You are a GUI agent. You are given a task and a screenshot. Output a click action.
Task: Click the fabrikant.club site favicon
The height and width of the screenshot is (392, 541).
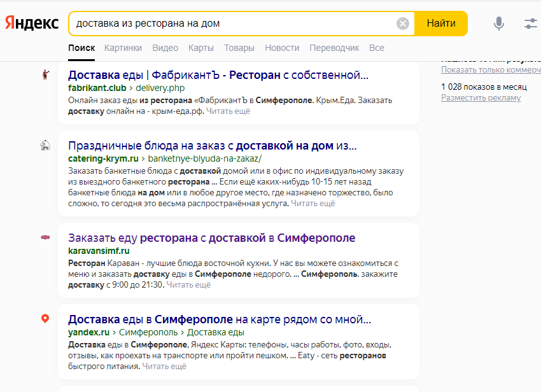tap(45, 75)
